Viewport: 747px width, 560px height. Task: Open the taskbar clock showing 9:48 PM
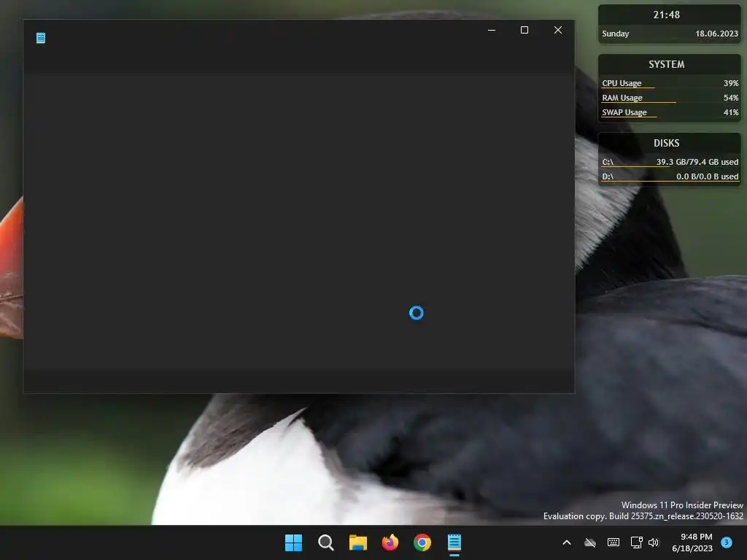tap(692, 542)
